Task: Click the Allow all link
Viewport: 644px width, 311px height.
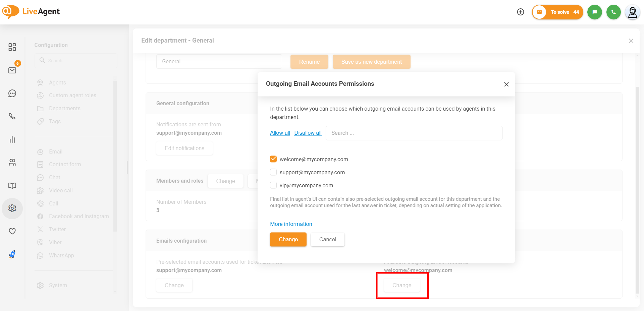Action: tap(280, 133)
